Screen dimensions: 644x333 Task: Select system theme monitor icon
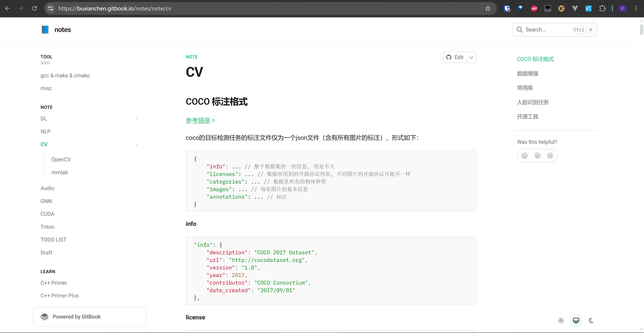[576, 321]
